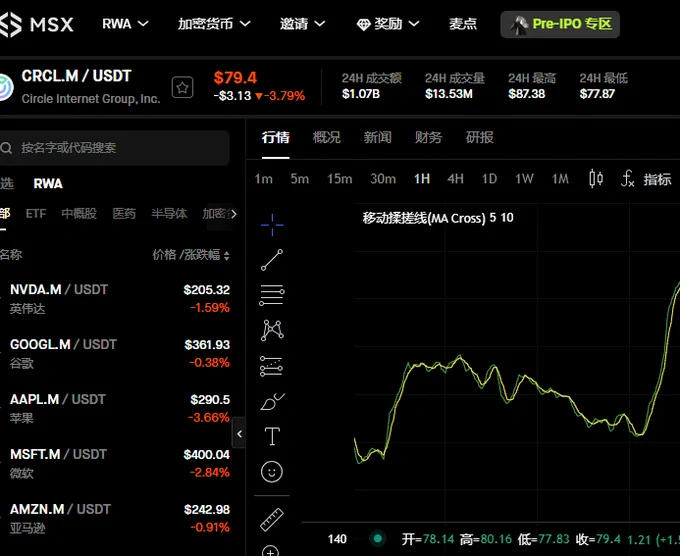Switch to the 财务 tab
Image resolution: width=680 pixels, height=556 pixels.
click(x=428, y=137)
